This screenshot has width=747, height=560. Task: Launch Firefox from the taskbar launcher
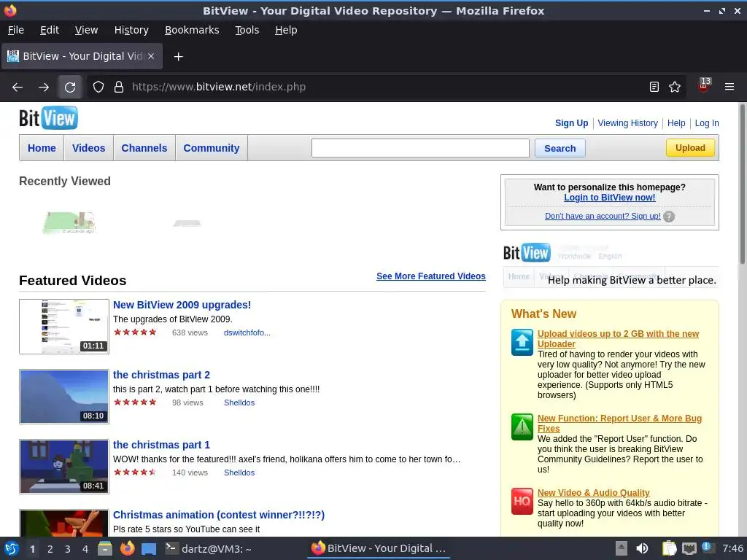click(127, 548)
